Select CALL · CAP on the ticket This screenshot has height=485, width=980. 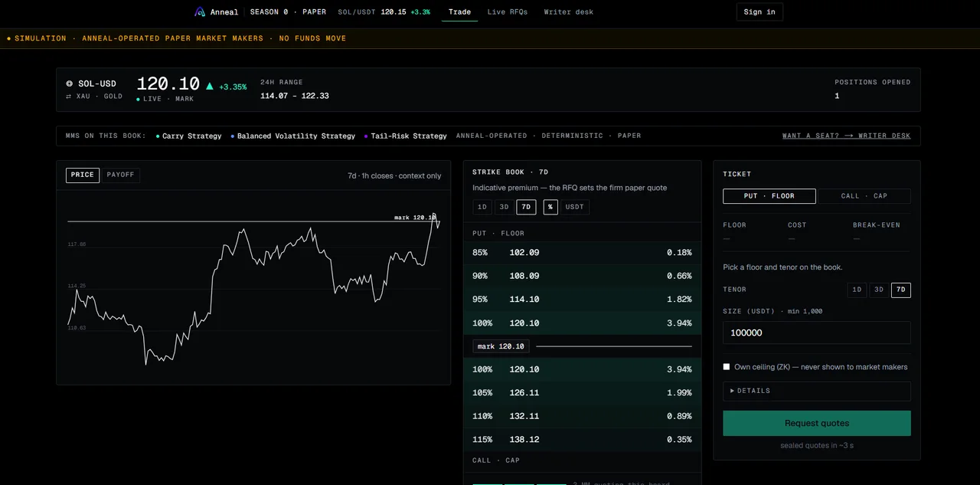coord(864,196)
